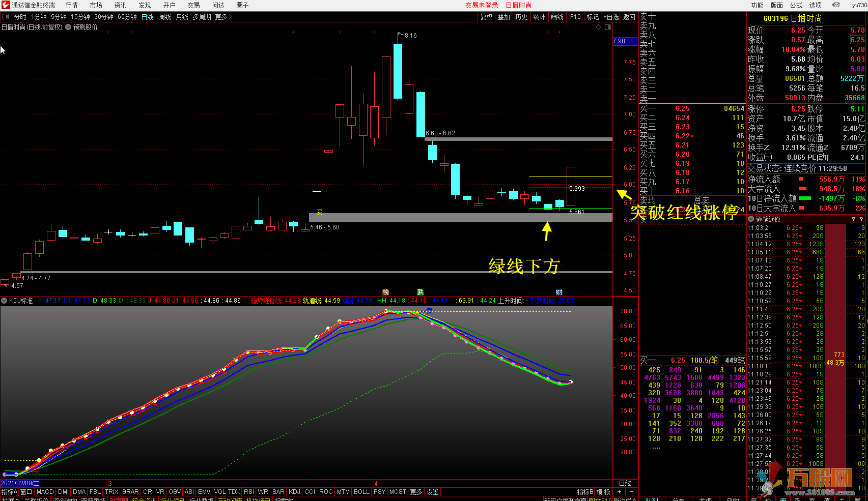Screen dimensions: 868x501
Task: Click the 交易未登录 link
Action: click(482, 5)
